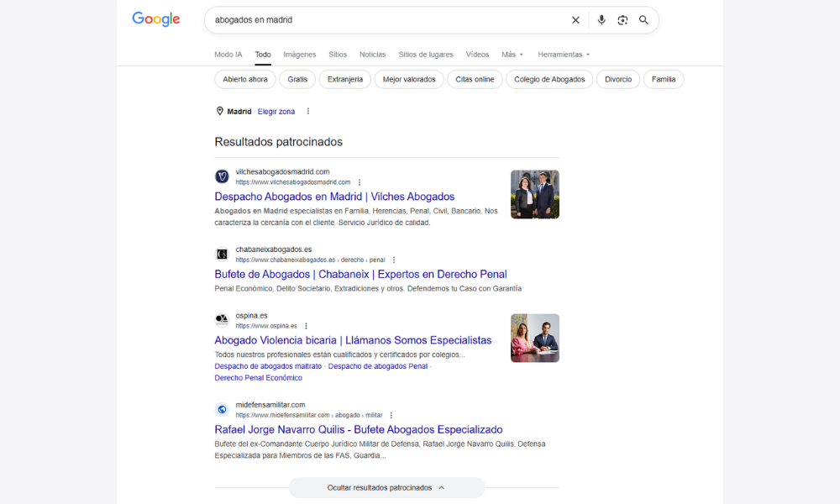The width and height of the screenshot is (840, 504).
Task: Open Rafael Jorge Navarro Quilis result link
Action: pos(359,429)
